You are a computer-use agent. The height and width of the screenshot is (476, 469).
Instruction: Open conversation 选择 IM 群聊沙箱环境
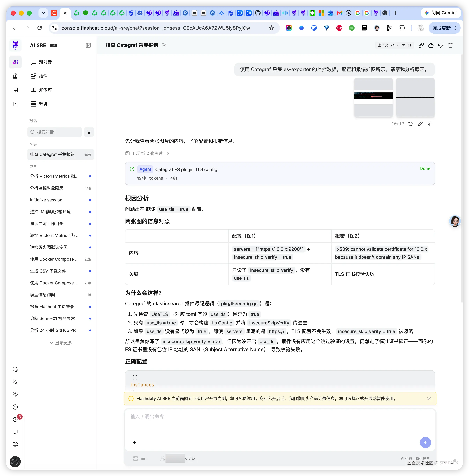coord(60,212)
